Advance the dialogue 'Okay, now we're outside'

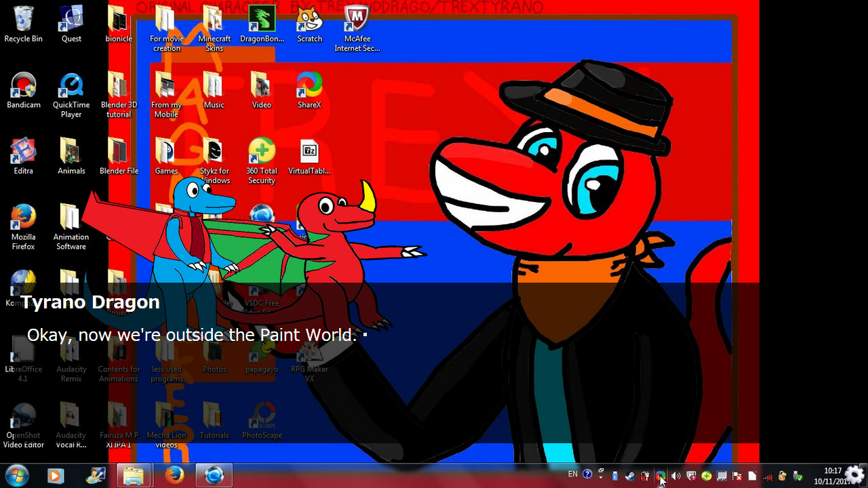click(192, 335)
